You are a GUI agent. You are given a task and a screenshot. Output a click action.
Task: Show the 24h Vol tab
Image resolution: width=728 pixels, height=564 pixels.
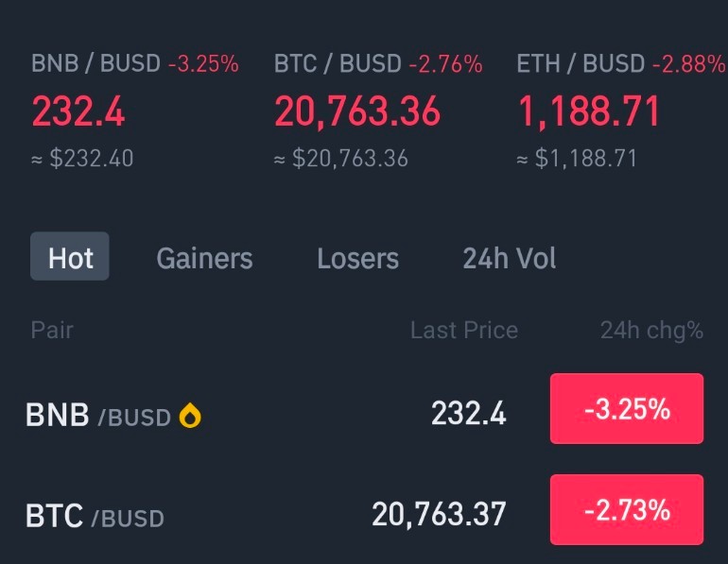(x=510, y=258)
